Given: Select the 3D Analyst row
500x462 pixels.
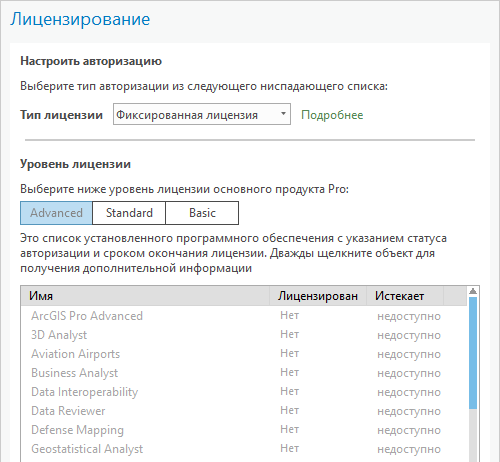Looking at the screenshot, I should (244, 335).
